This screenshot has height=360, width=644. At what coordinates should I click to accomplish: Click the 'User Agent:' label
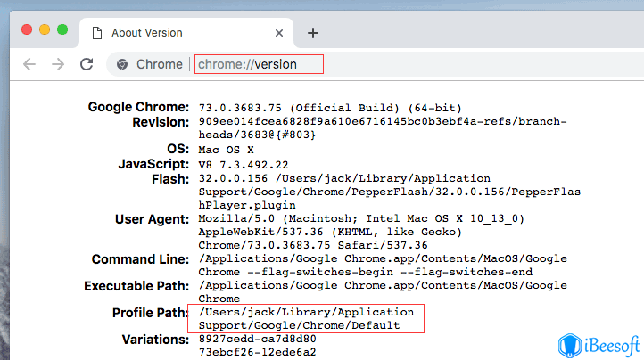(152, 219)
